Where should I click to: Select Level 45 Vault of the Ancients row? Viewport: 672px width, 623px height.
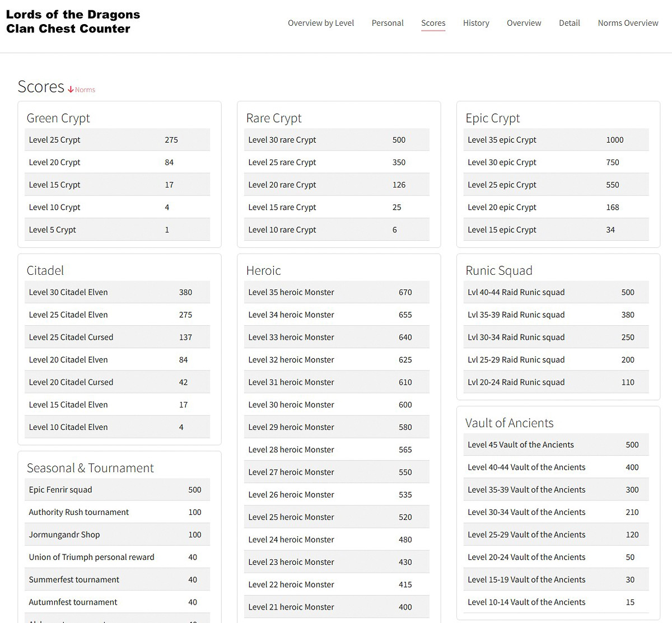tap(556, 444)
